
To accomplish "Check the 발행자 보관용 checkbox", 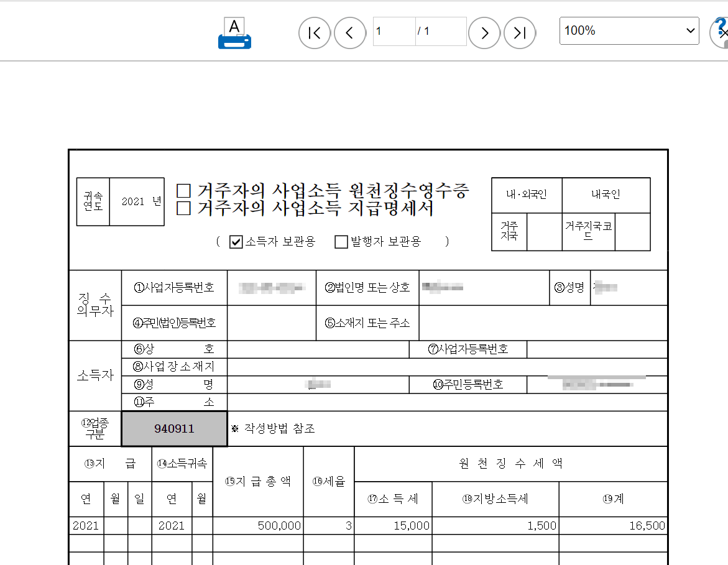I will 341,242.
